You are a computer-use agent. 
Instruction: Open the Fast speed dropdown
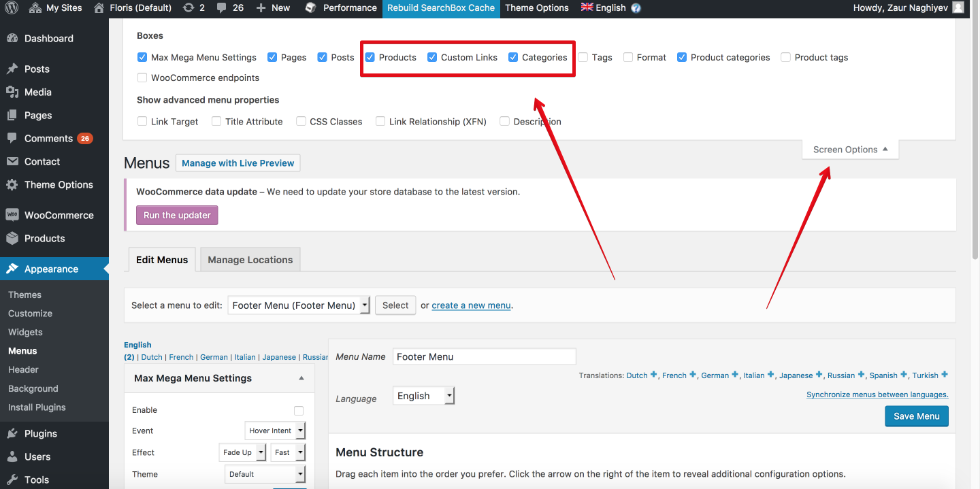pos(288,452)
